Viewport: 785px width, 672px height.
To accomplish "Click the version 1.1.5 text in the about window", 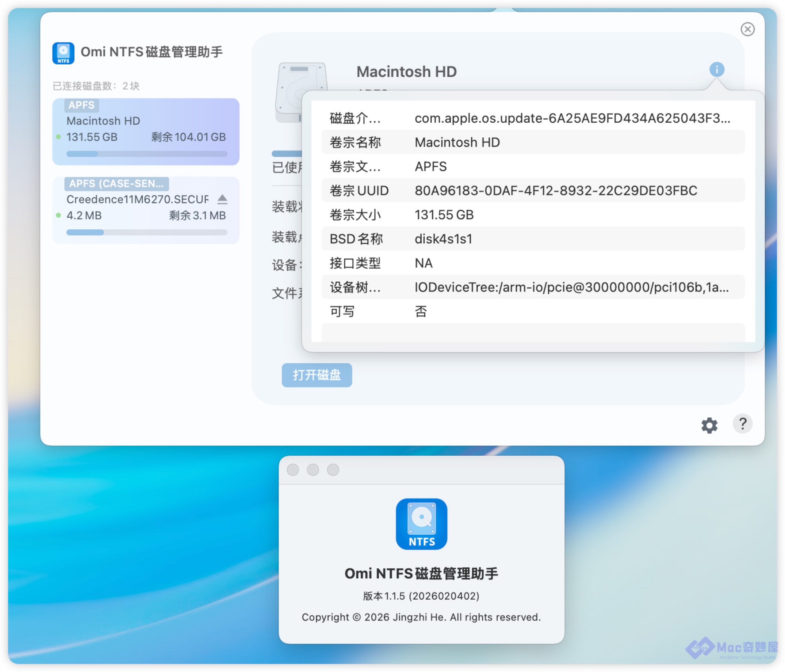I will coord(421,596).
